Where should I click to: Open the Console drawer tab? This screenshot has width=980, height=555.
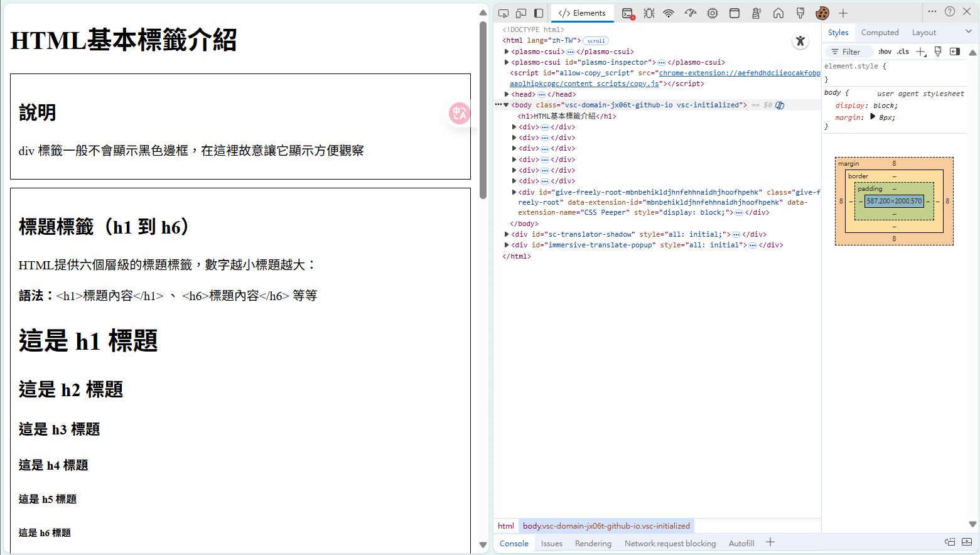514,544
